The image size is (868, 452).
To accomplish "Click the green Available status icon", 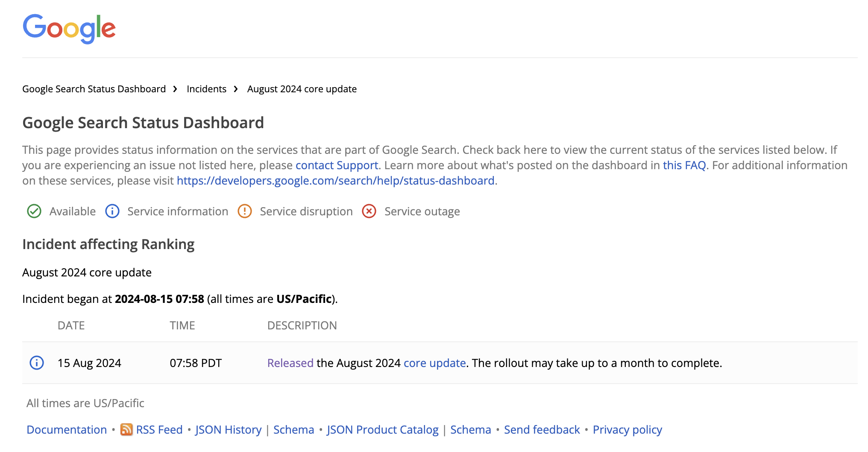I will point(35,211).
